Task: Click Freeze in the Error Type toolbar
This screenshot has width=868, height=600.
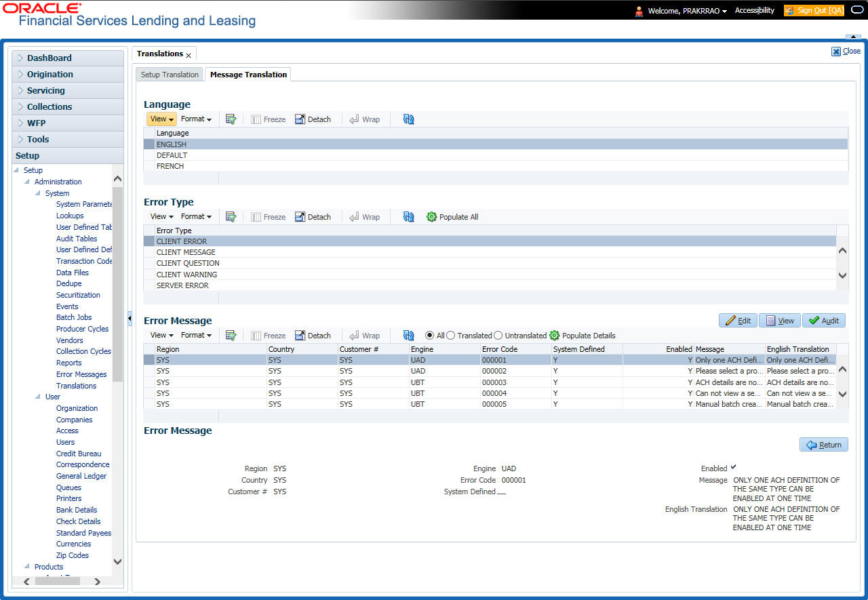Action: 268,217
